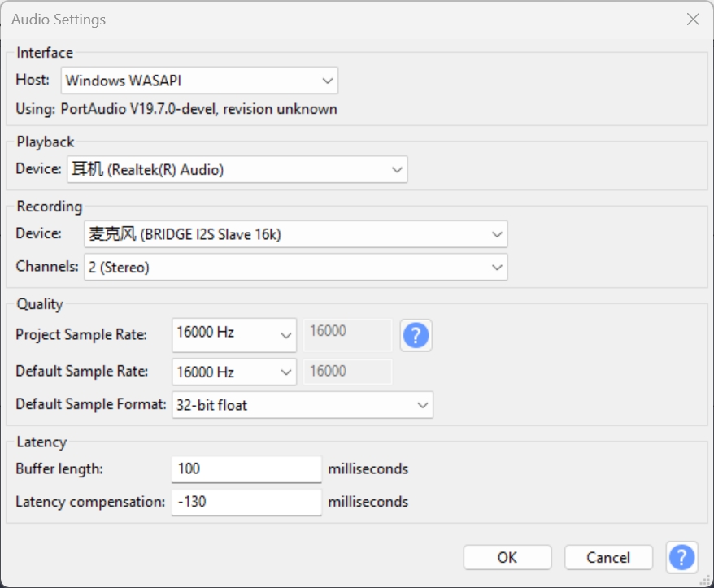
Task: Click the Audio Settings window title
Action: pos(59,20)
